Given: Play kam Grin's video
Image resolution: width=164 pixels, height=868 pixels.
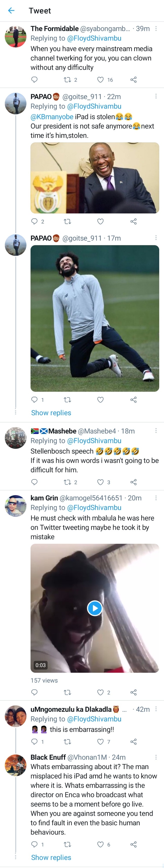Looking at the screenshot, I should [x=95, y=608].
